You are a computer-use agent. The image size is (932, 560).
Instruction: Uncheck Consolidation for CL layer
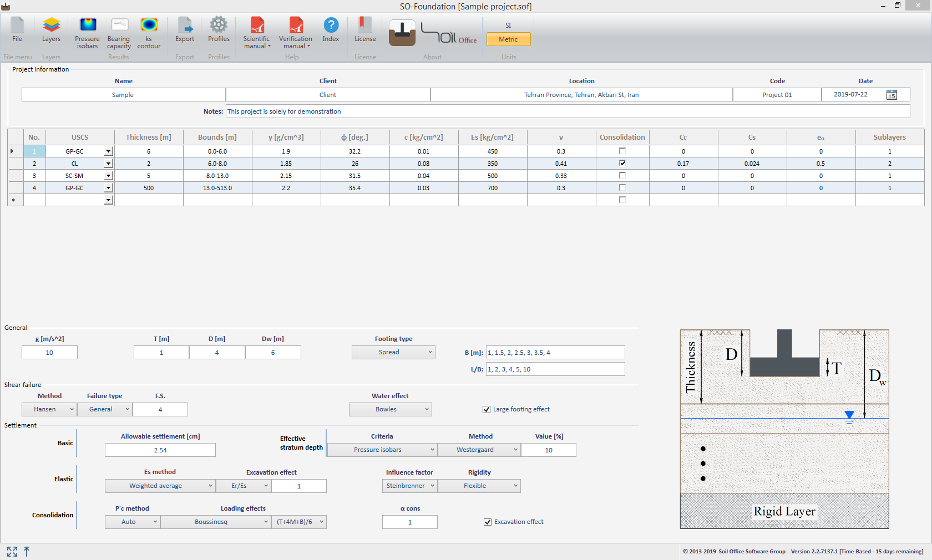(x=622, y=163)
